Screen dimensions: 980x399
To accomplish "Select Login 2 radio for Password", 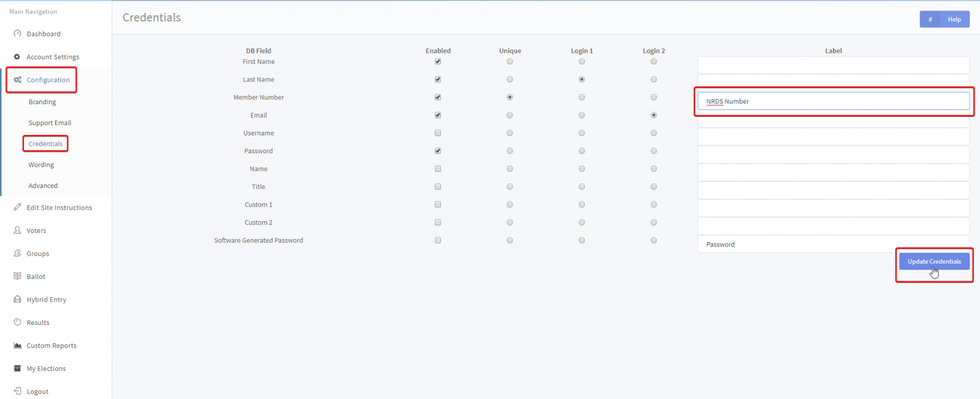I will pyautogui.click(x=654, y=151).
